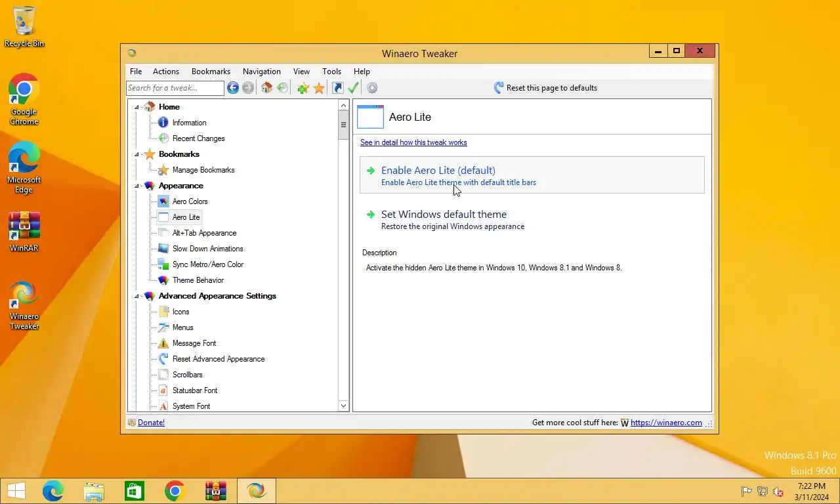This screenshot has width=840, height=504.
Task: Open the View menu
Action: 301,72
